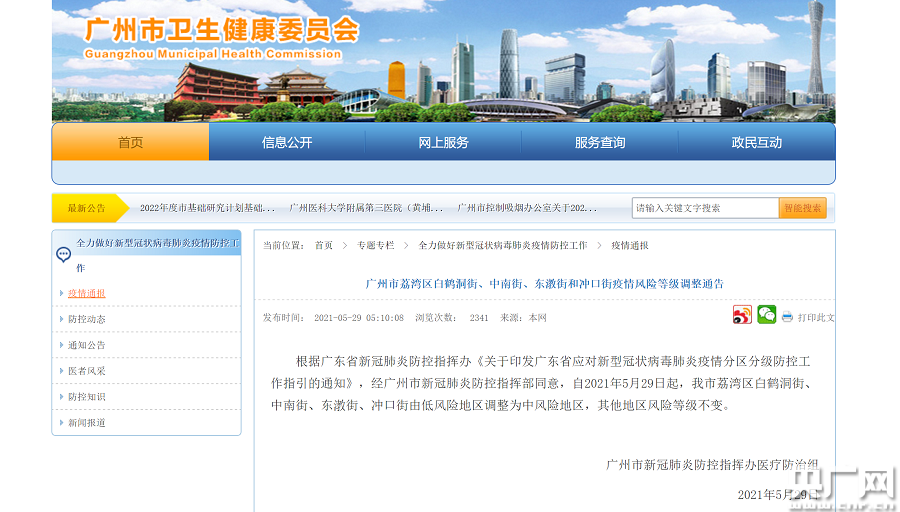Open 疫情通报 in the left sidebar
This screenshot has width=900, height=512.
click(86, 293)
